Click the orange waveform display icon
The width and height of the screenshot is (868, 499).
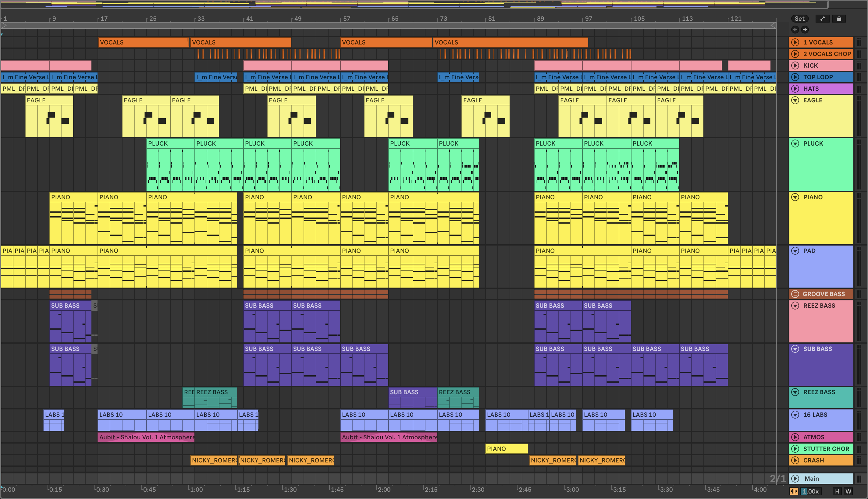tap(794, 491)
